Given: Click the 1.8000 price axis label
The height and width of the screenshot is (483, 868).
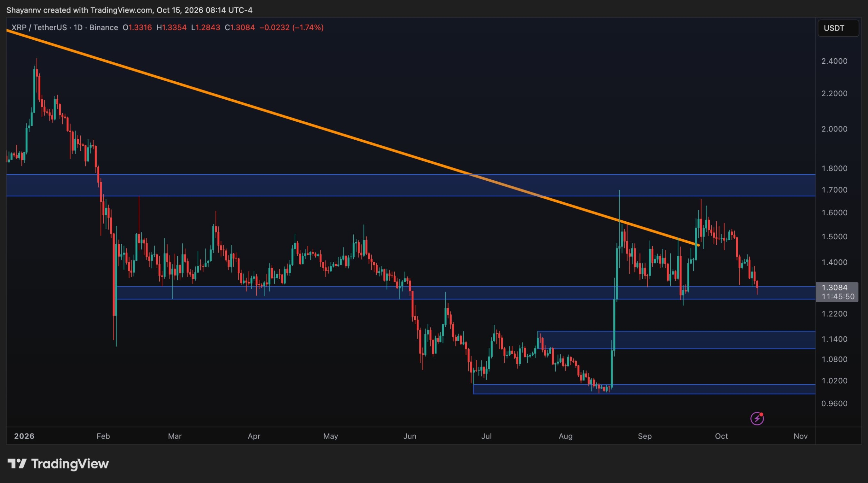Looking at the screenshot, I should (x=834, y=168).
